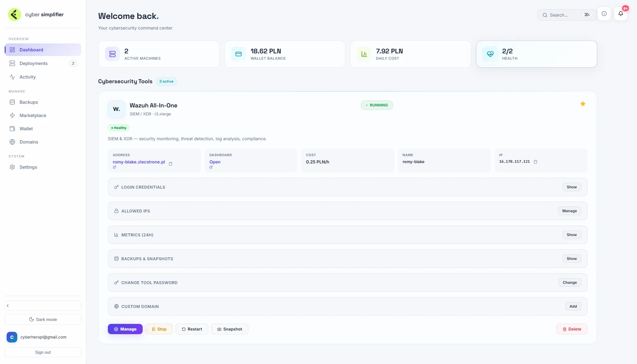
Task: Click the user avatar C icon
Action: 12,337
